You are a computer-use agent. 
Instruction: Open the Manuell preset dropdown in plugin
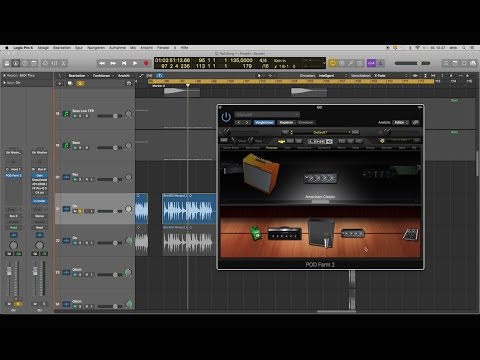(267, 114)
